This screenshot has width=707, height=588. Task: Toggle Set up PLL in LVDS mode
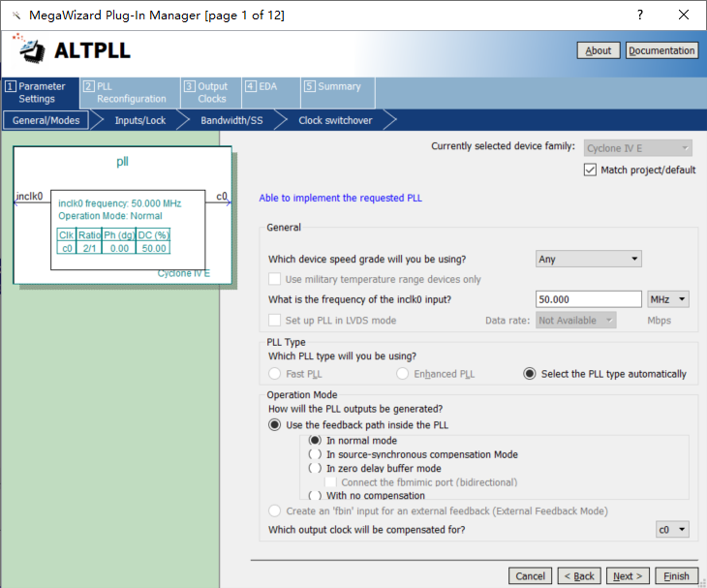tap(275, 320)
